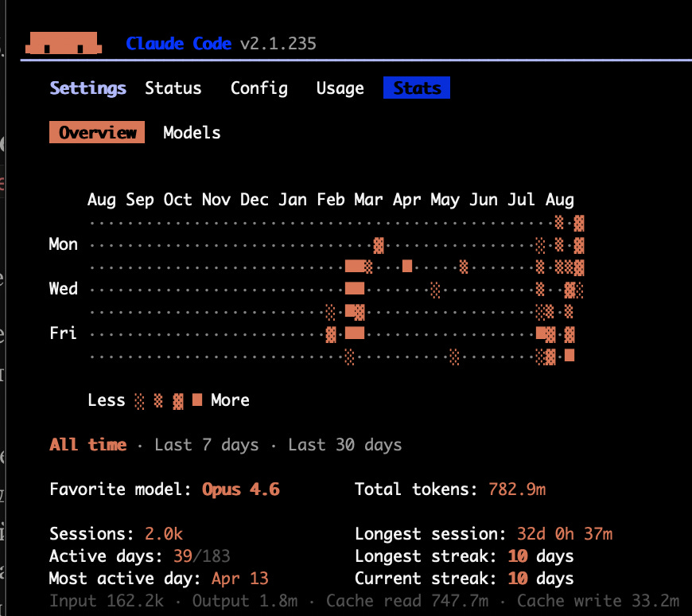692x616 pixels.
Task: Open the Config tab
Action: coord(259,88)
